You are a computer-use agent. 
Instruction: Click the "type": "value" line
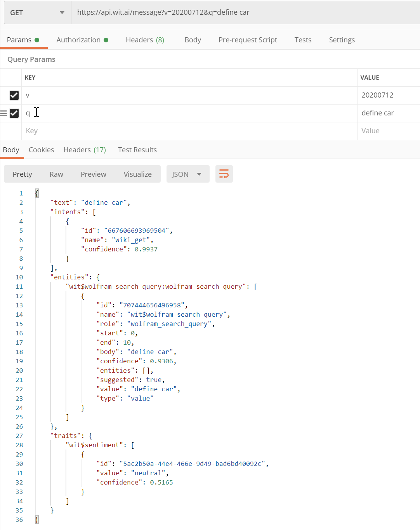[x=125, y=398]
